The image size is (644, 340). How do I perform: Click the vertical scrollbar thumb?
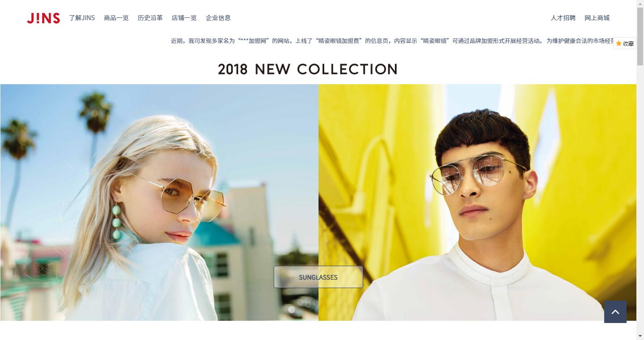(640, 37)
